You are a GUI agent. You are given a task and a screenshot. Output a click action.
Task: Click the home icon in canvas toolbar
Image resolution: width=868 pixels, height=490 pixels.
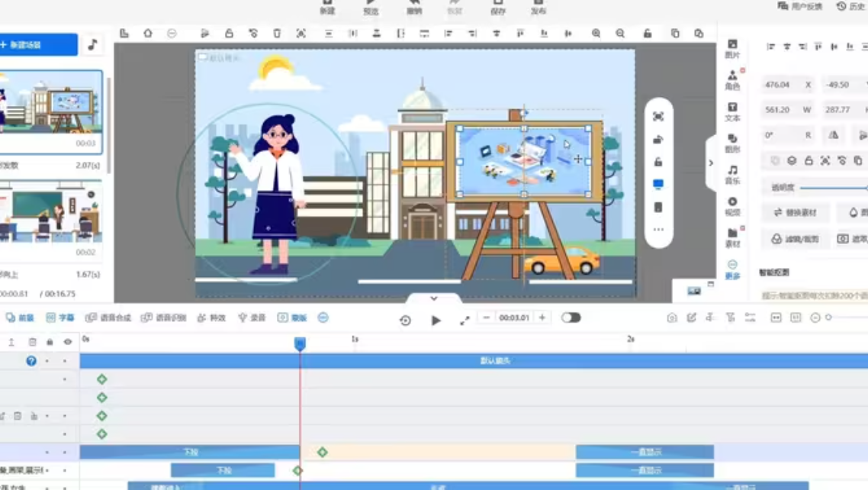tap(148, 34)
